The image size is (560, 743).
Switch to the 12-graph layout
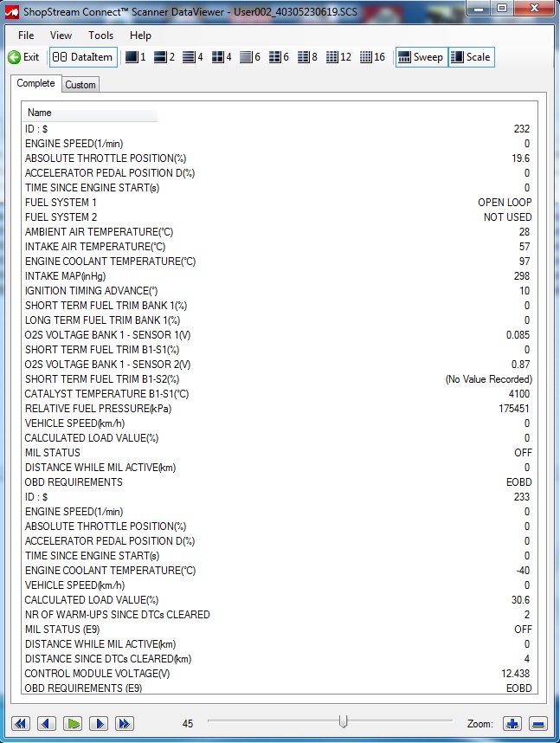(x=338, y=57)
